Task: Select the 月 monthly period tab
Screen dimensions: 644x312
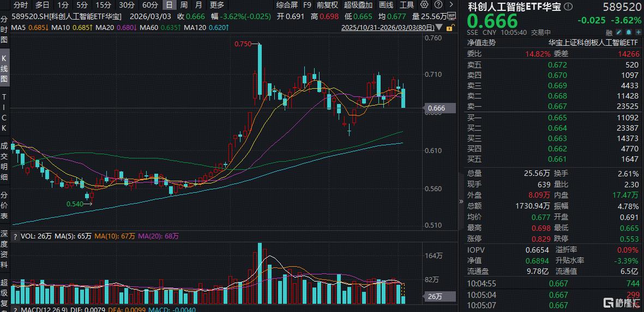Action: pos(199,5)
